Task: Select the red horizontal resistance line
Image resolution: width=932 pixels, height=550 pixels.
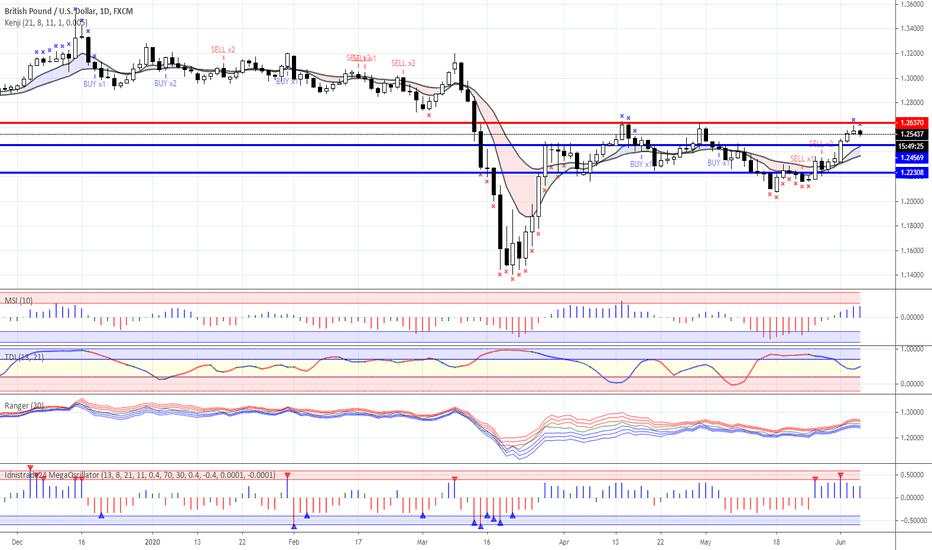Action: click(447, 123)
